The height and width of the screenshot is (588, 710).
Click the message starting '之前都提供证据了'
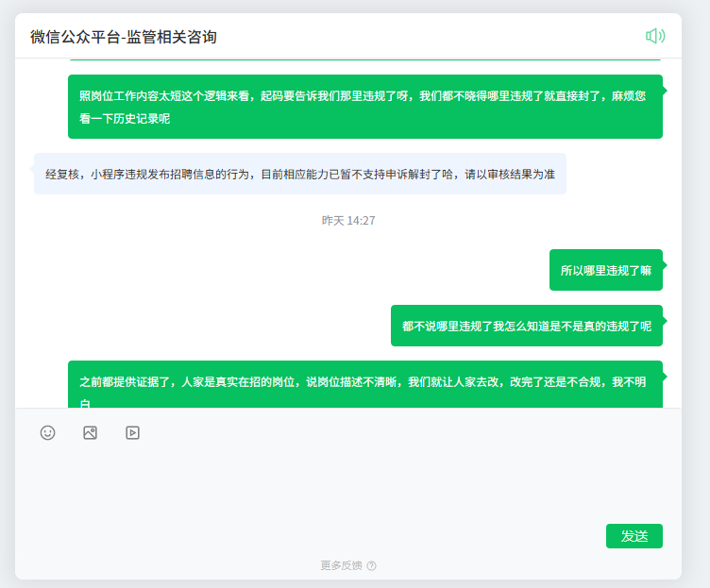point(365,384)
